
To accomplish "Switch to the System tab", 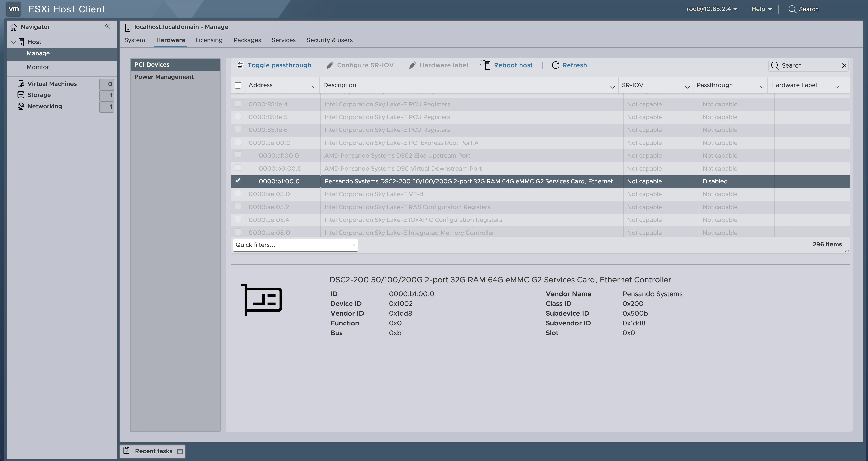I will click(x=135, y=40).
